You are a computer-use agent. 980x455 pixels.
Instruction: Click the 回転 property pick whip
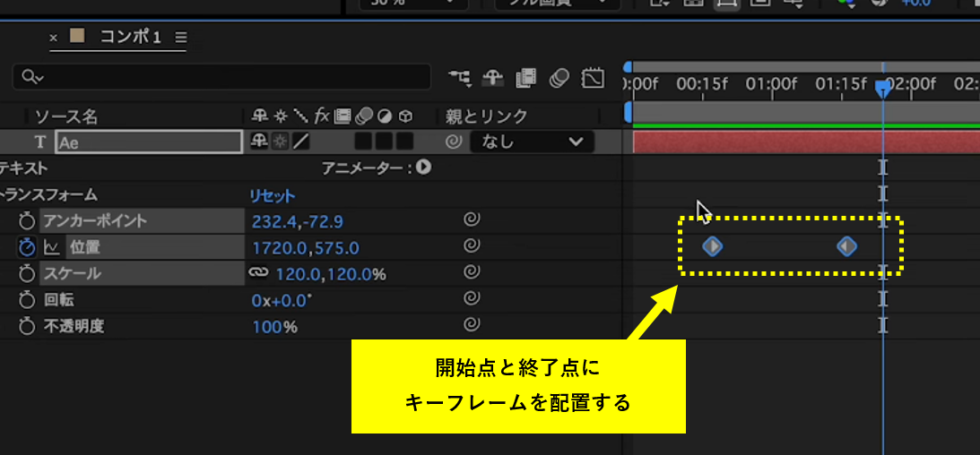(472, 299)
